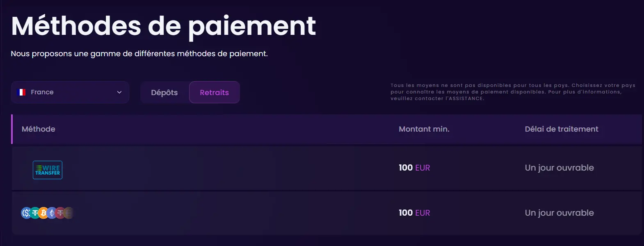The height and width of the screenshot is (246, 644).
Task: Expand country list via chevron arrow
Action: click(119, 92)
